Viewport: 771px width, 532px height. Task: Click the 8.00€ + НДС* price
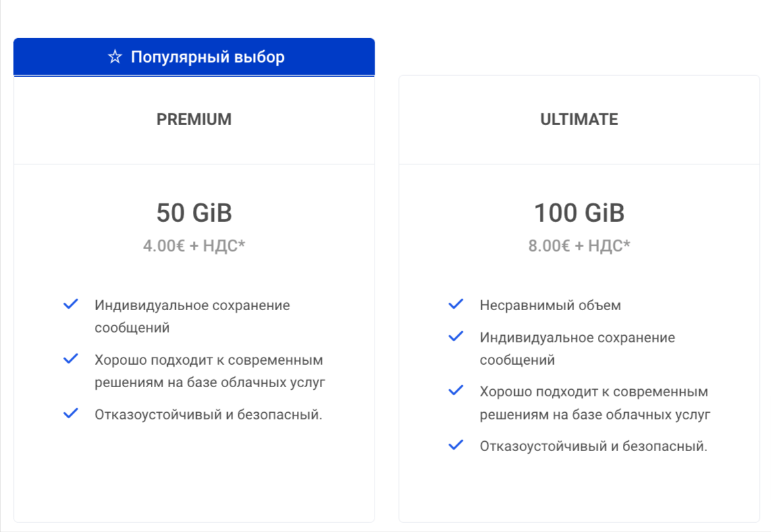pos(579,246)
